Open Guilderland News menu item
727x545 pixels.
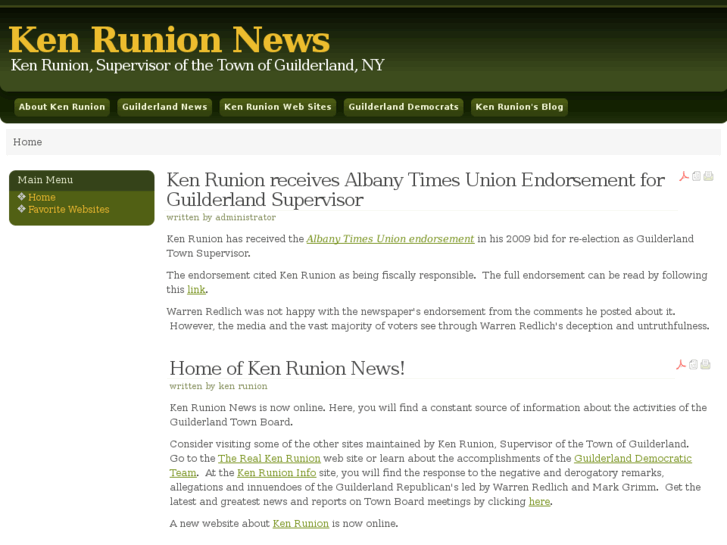pyautogui.click(x=165, y=107)
